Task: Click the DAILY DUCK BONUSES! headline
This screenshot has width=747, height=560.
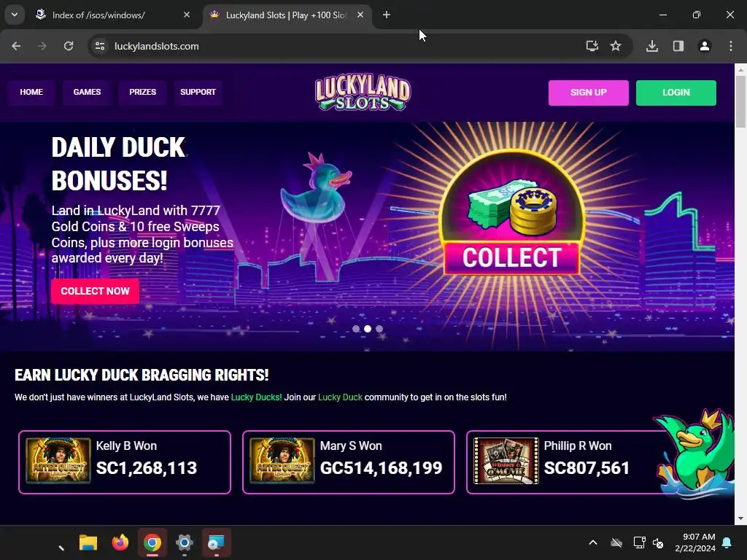Action: click(x=118, y=164)
